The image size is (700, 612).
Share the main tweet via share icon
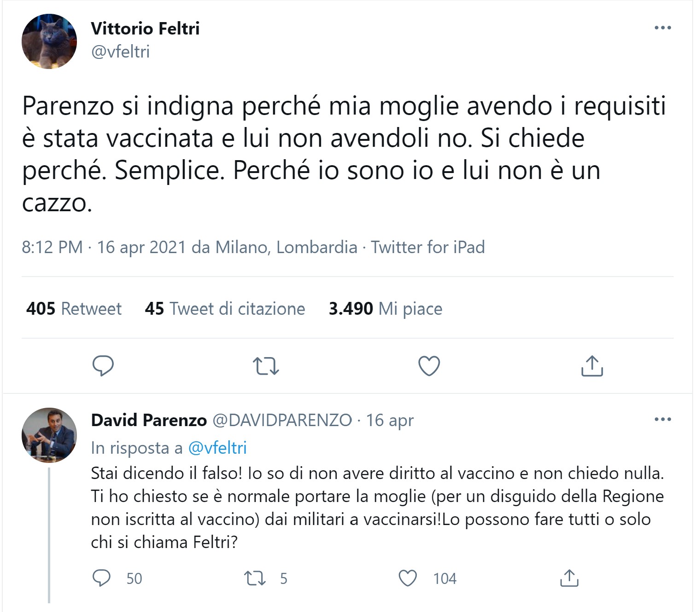click(x=592, y=366)
